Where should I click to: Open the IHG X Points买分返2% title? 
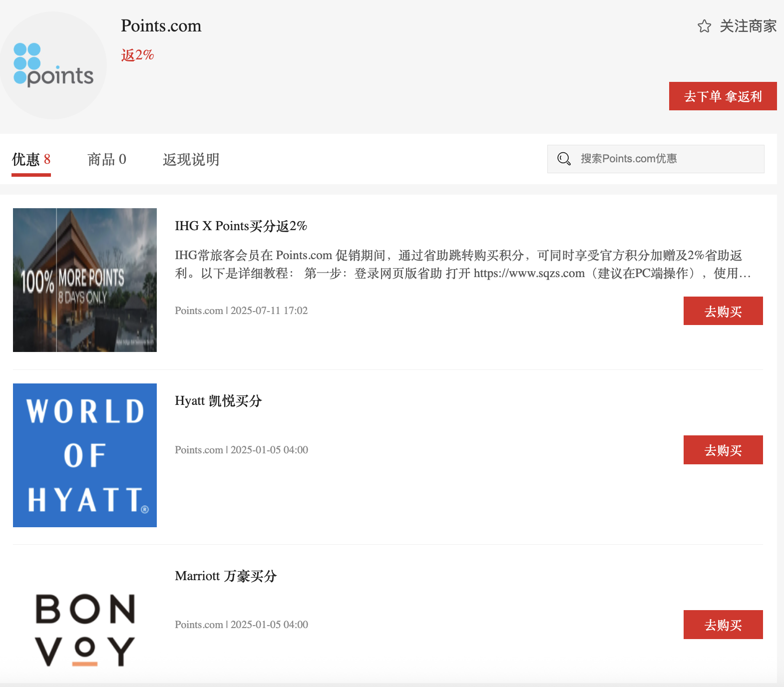pos(241,226)
